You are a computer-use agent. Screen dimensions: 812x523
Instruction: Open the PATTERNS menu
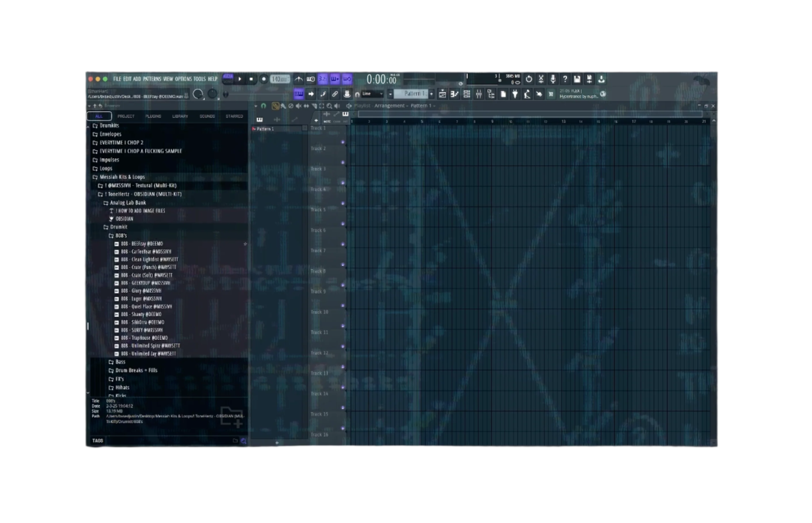(152, 79)
